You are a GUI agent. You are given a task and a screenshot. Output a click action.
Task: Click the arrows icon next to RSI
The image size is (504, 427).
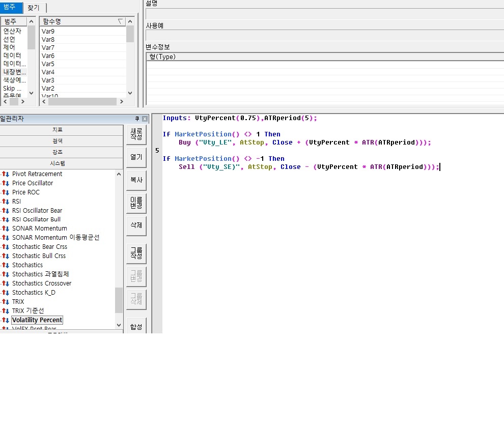[6, 202]
